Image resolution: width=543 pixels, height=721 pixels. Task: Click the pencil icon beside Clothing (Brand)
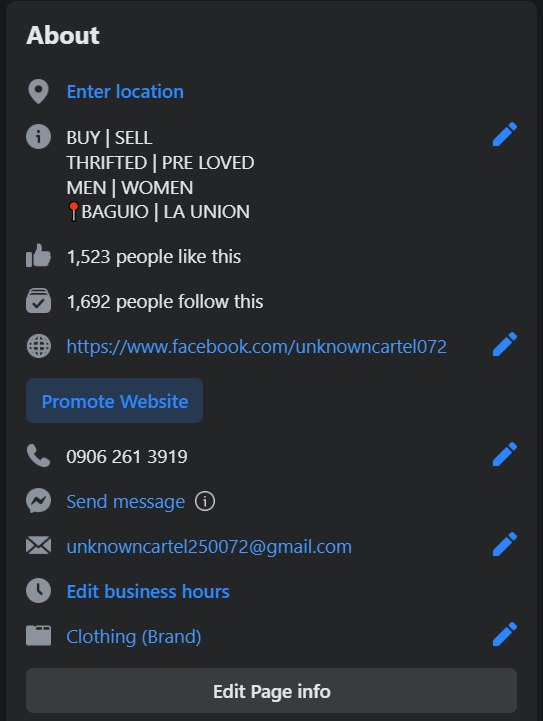(x=505, y=635)
